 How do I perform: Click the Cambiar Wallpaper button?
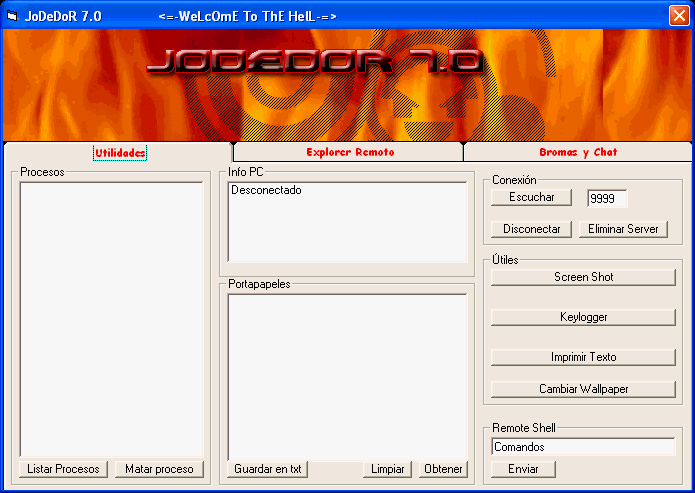coord(583,389)
